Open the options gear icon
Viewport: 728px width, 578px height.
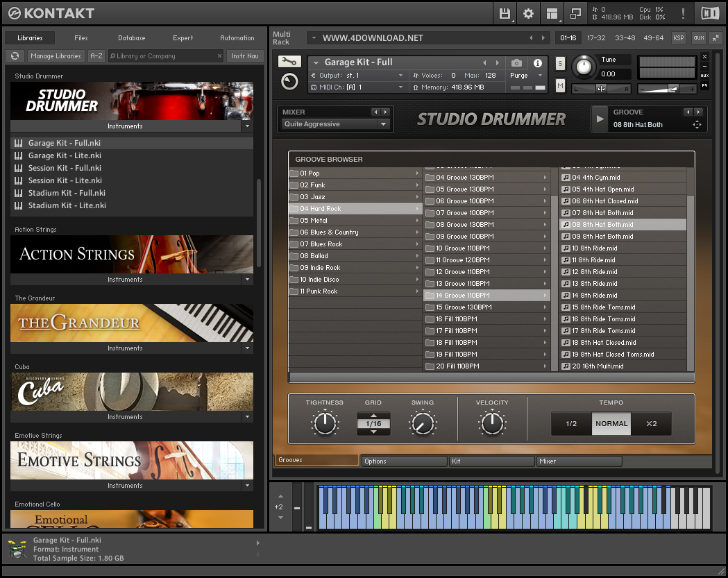(528, 13)
